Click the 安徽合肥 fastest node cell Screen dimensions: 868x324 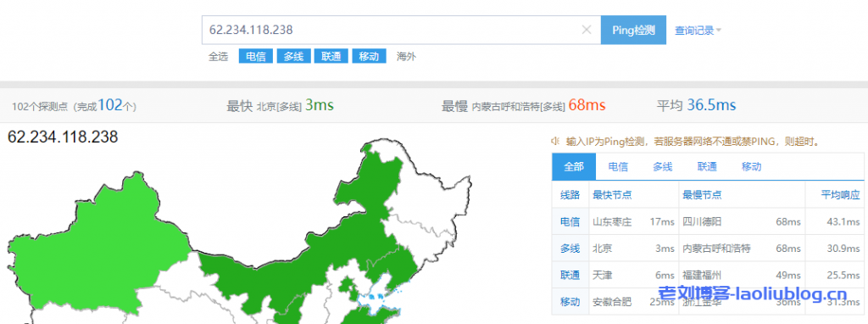612,302
